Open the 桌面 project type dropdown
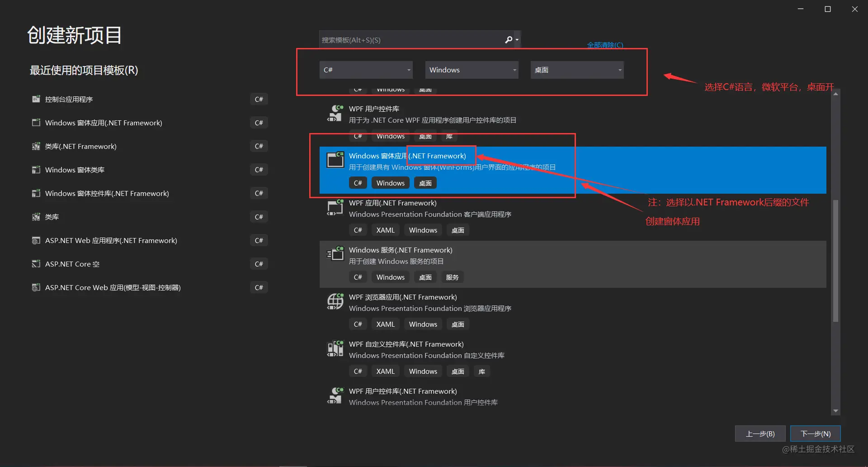Viewport: 868px width, 467px height. pos(577,70)
